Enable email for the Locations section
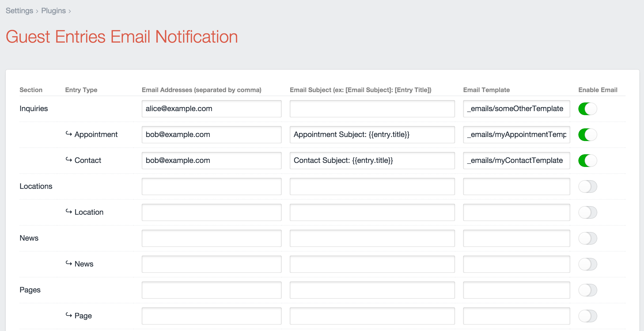The image size is (644, 331). coord(588,187)
